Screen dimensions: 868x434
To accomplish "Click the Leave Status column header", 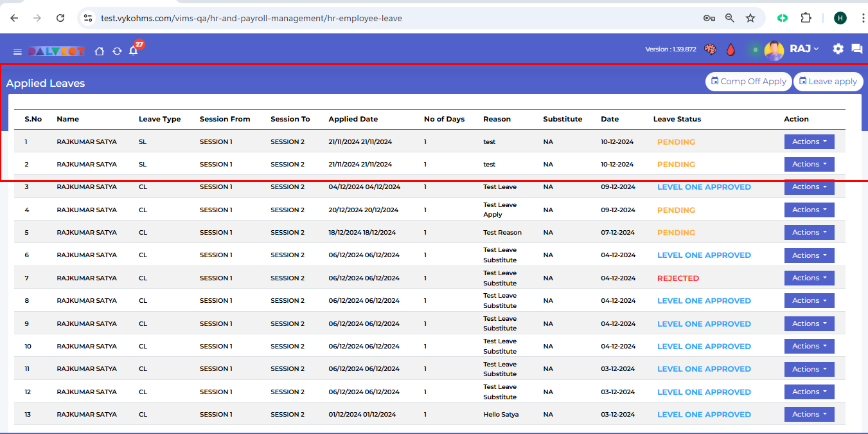I will (x=677, y=119).
